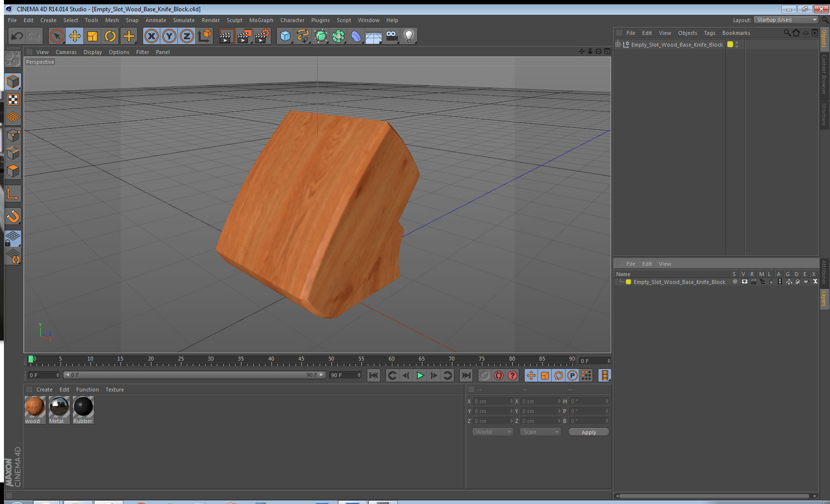The width and height of the screenshot is (830, 504).
Task: Select the Rubber material swatch
Action: point(83,410)
